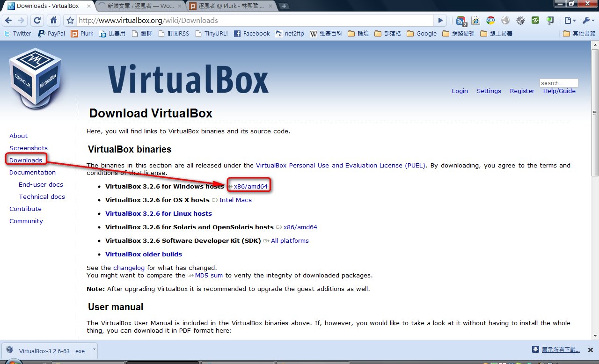
Task: Open the page menu dropdown
Action: tap(570, 21)
